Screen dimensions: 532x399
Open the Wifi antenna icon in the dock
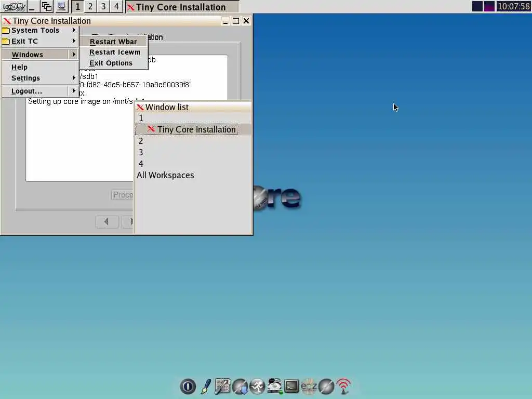(x=343, y=387)
